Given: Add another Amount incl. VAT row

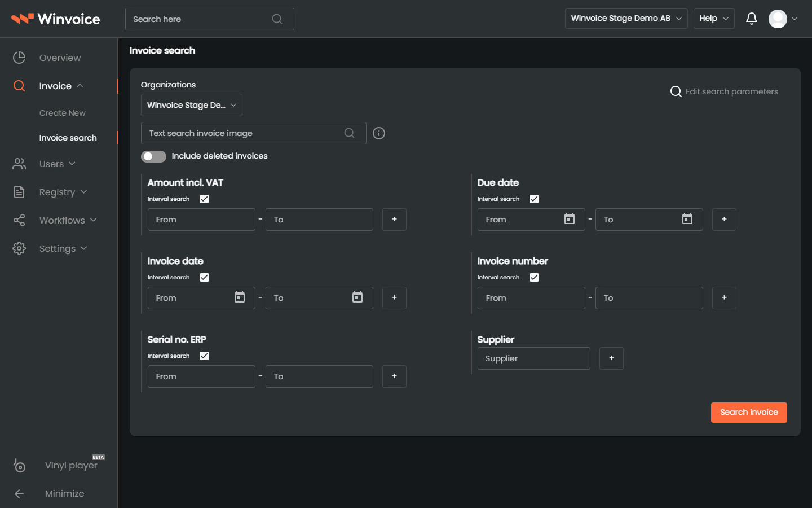Looking at the screenshot, I should (394, 220).
